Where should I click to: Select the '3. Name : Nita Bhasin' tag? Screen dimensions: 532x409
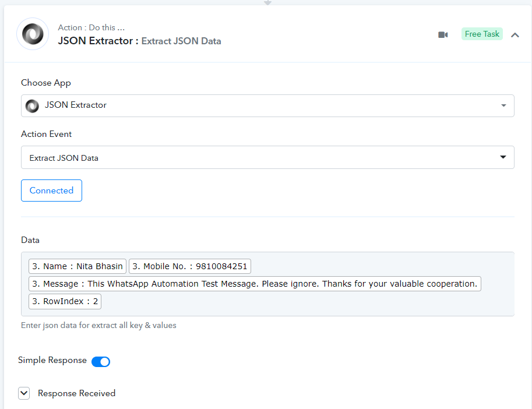coord(77,266)
